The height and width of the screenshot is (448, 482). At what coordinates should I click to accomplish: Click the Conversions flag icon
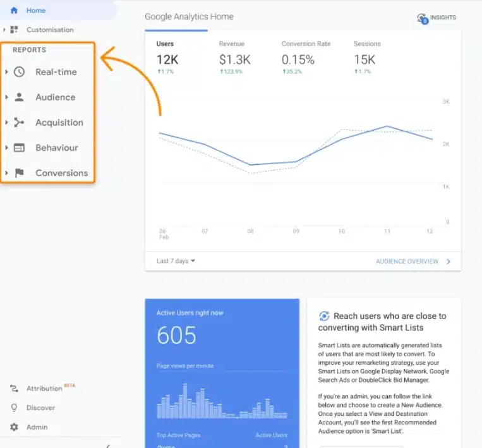(x=20, y=173)
